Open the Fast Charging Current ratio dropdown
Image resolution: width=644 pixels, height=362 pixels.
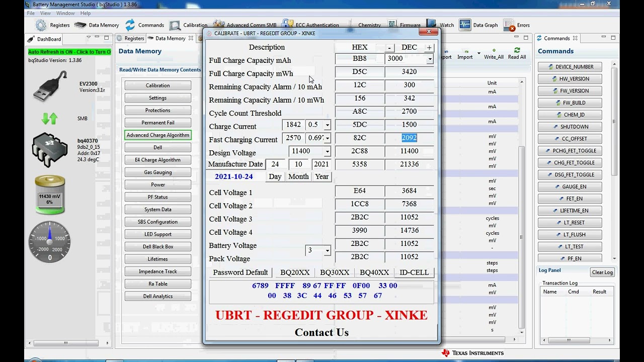(328, 138)
